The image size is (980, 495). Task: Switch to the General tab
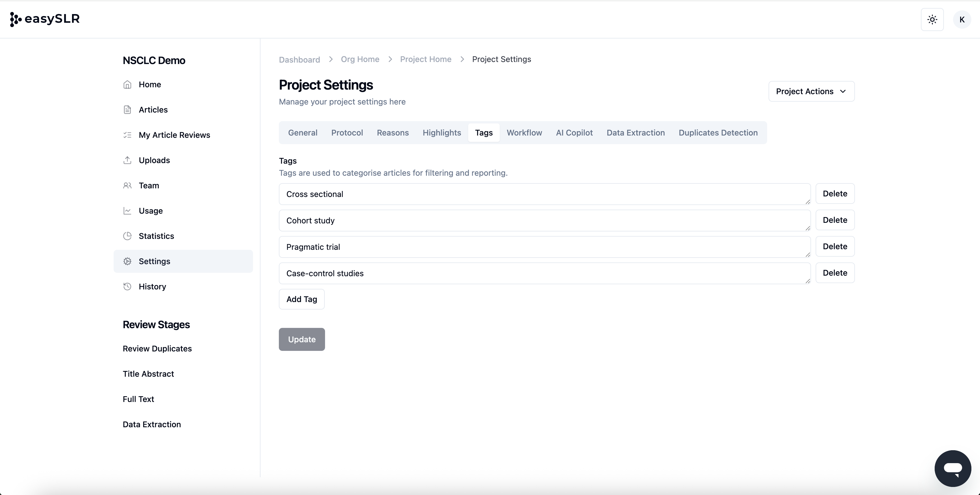click(x=302, y=133)
